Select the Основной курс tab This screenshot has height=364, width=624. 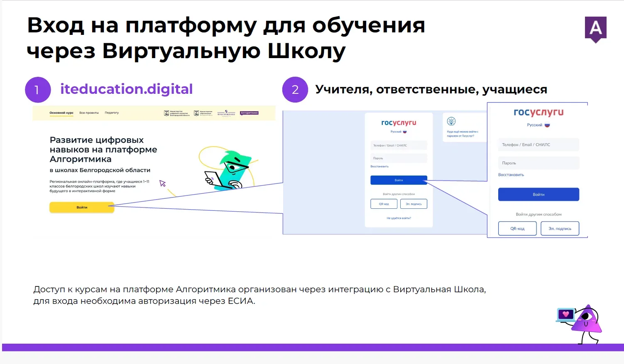point(61,113)
